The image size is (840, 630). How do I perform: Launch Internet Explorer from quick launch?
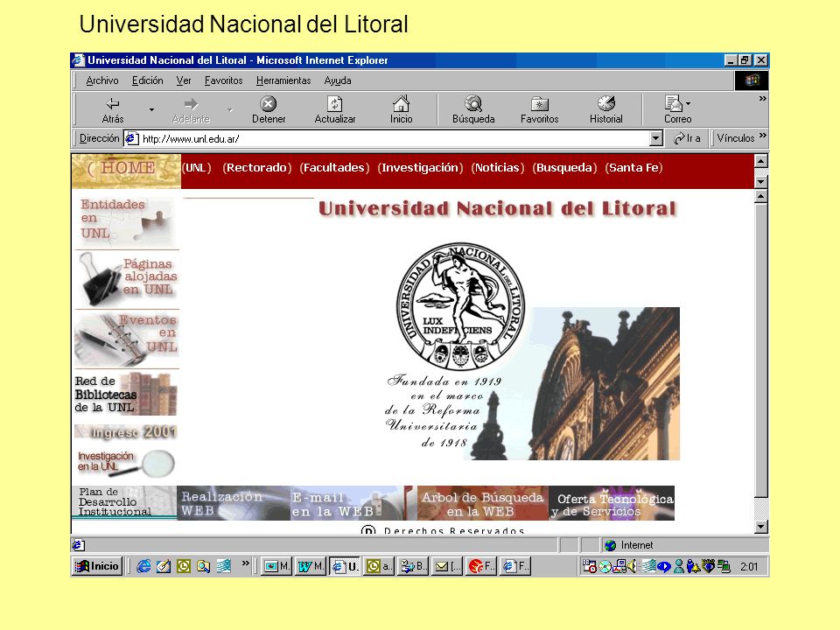[x=143, y=566]
